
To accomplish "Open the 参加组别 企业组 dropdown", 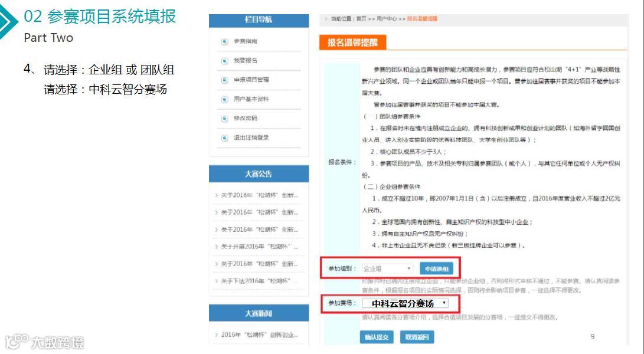I will (387, 268).
